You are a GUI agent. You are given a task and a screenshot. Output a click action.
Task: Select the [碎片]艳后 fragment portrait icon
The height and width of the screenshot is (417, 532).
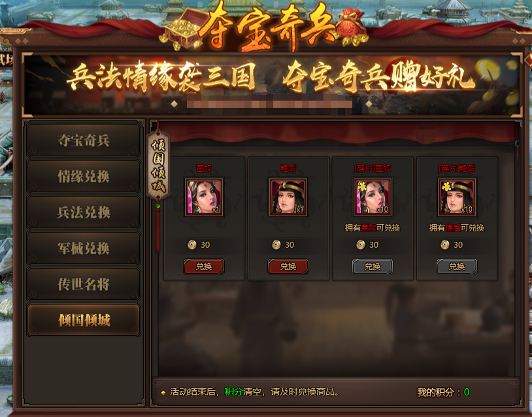tap(457, 197)
